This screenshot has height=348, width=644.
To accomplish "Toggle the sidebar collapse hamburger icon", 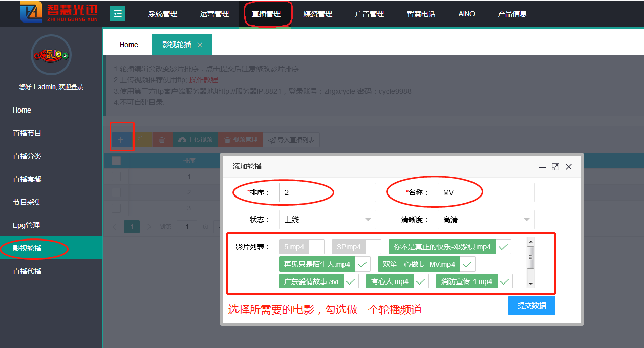I will (118, 14).
